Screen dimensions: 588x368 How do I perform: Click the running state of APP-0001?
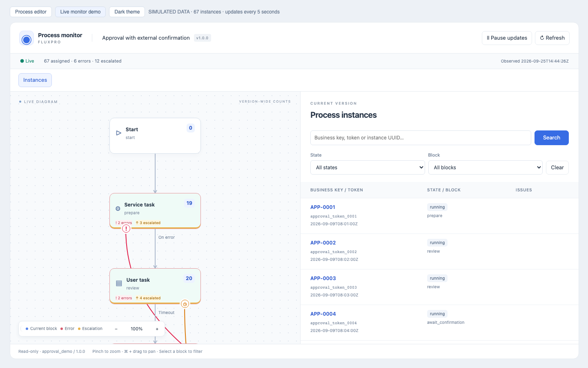[x=437, y=207]
